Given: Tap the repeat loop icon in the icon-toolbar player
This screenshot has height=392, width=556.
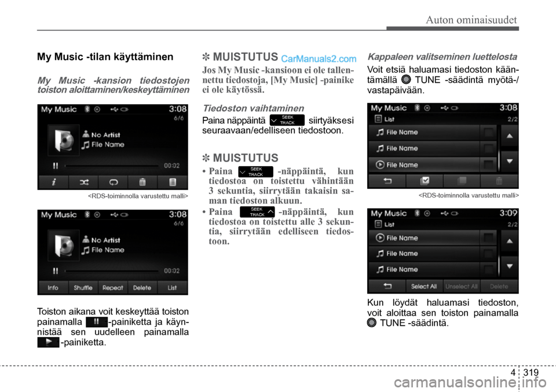Looking at the screenshot, I should pyautogui.click(x=113, y=182).
